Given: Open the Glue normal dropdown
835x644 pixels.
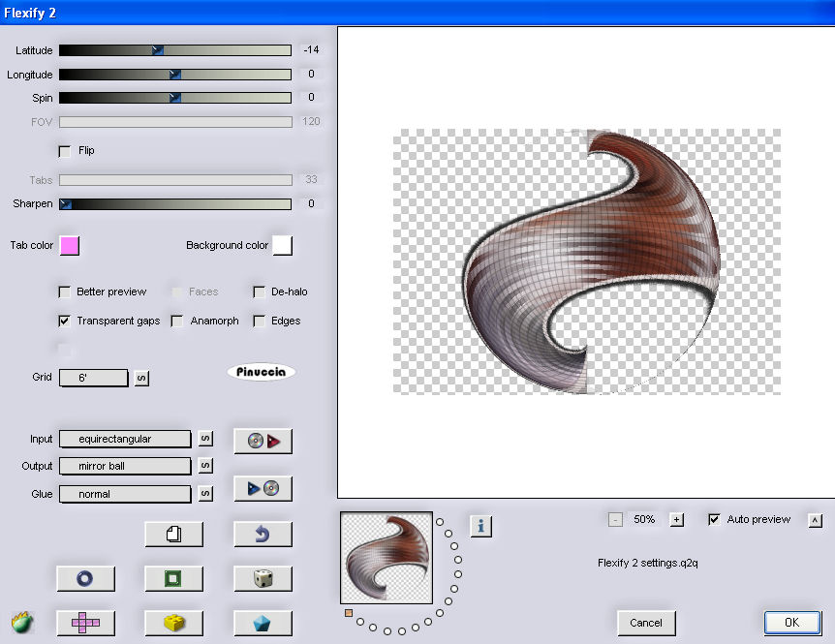Looking at the screenshot, I should tap(125, 494).
